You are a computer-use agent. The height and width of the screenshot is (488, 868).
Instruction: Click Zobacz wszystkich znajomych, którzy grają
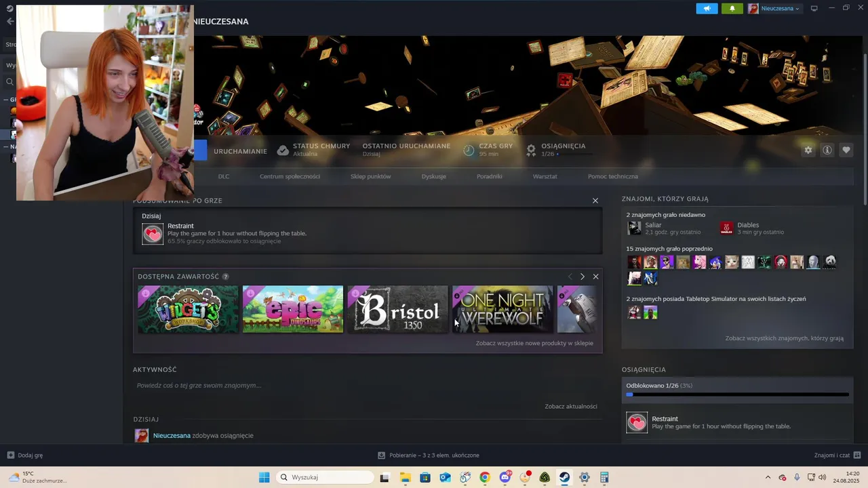784,338
